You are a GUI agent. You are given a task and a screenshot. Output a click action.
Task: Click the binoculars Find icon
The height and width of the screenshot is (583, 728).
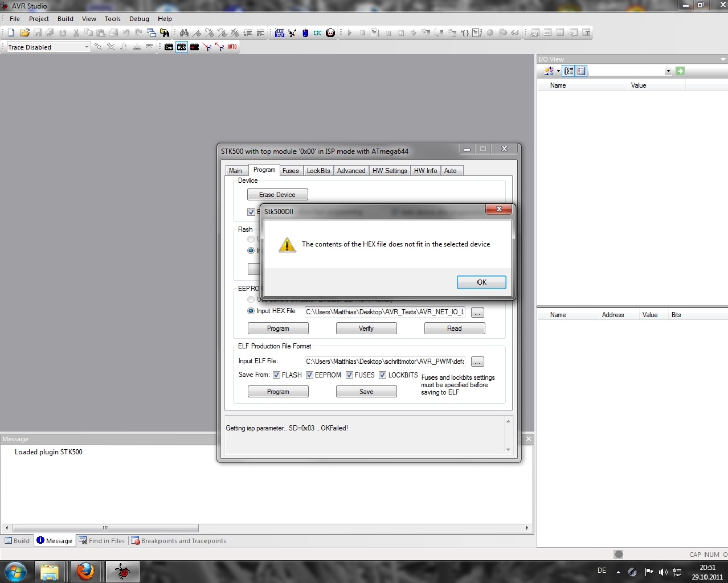pos(184,33)
